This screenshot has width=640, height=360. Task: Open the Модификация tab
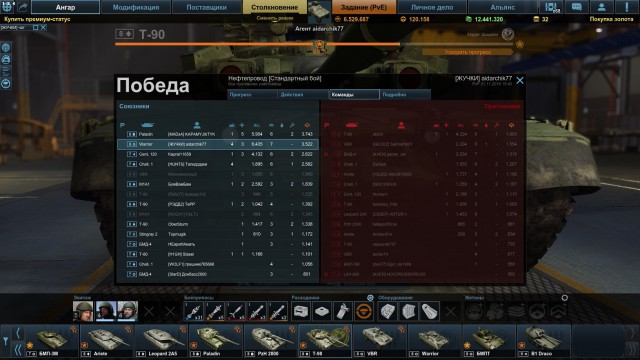pos(136,7)
